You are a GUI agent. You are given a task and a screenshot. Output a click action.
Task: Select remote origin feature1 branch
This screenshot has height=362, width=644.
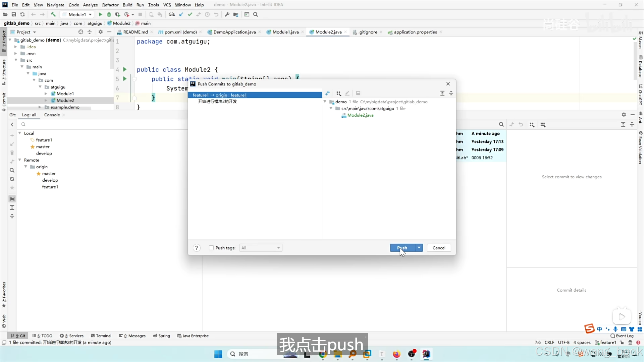coord(50,187)
